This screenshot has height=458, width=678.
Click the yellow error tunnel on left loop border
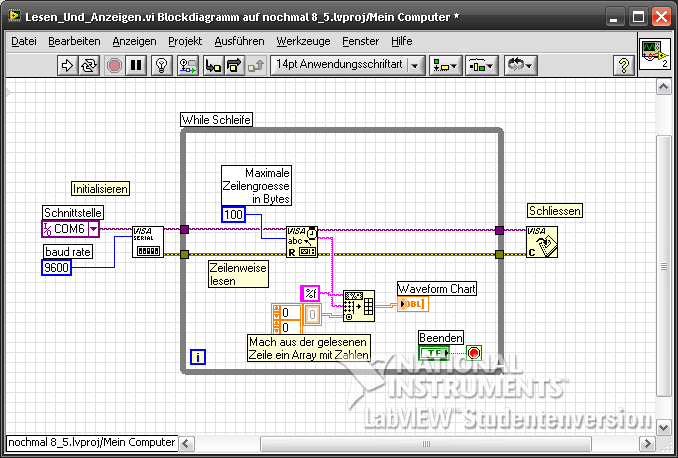coord(184,254)
